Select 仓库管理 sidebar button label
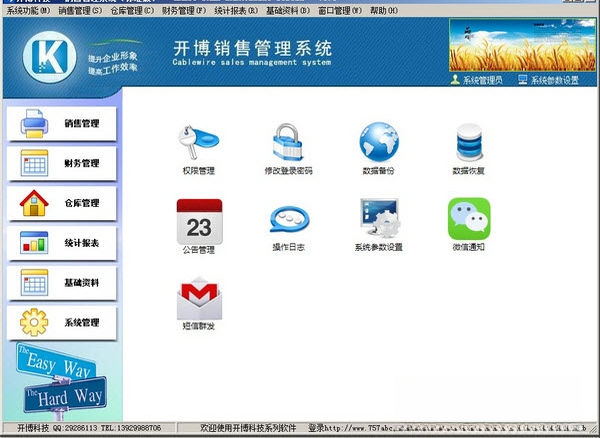This screenshot has width=600, height=438. coord(82,203)
